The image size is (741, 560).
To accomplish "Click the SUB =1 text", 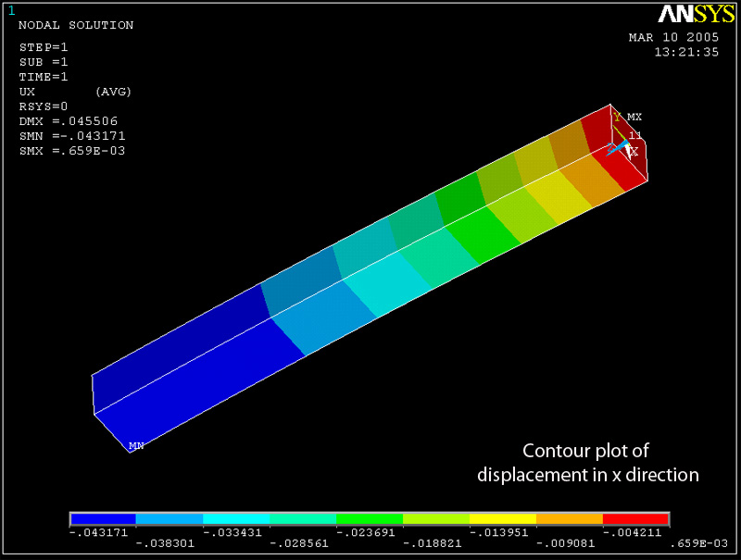I will (44, 62).
